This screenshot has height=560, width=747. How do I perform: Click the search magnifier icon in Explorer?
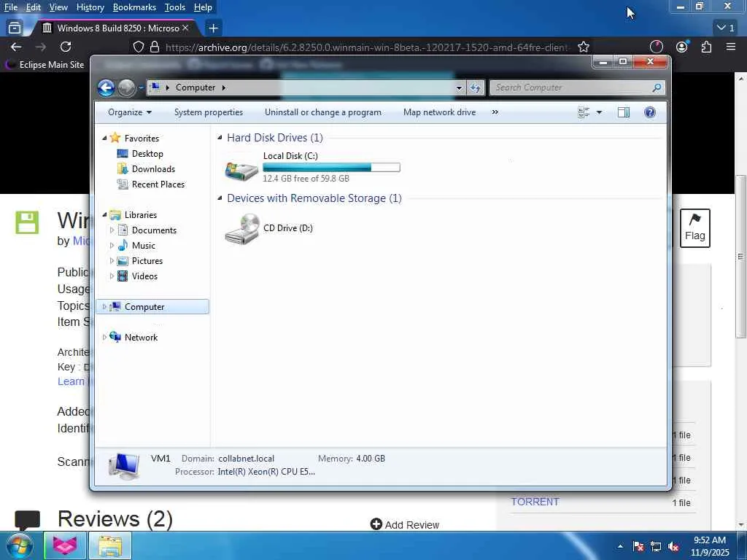tap(657, 87)
